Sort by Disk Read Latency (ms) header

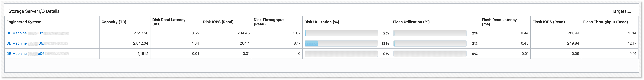coord(169,22)
